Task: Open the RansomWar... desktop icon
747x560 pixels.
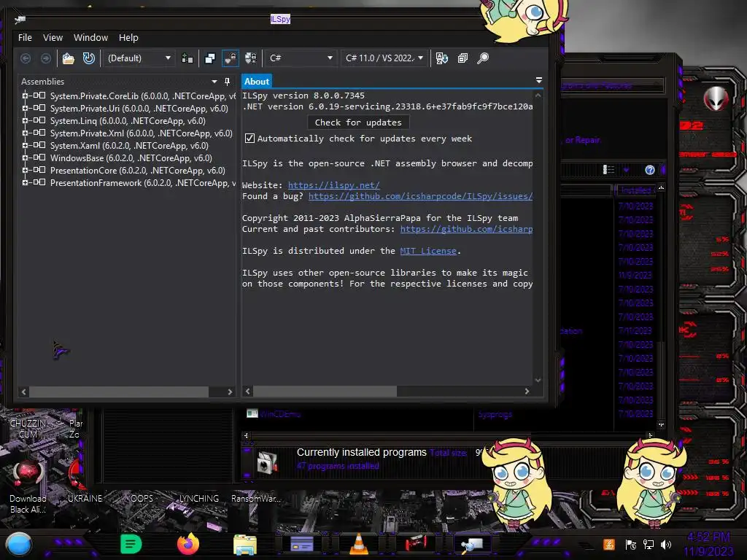Action: [256, 499]
